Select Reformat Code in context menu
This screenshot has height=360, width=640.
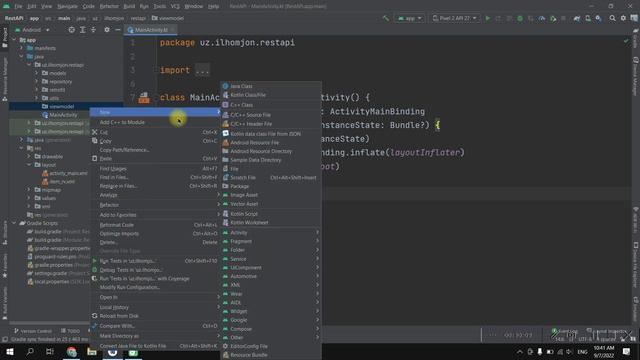click(155, 225)
